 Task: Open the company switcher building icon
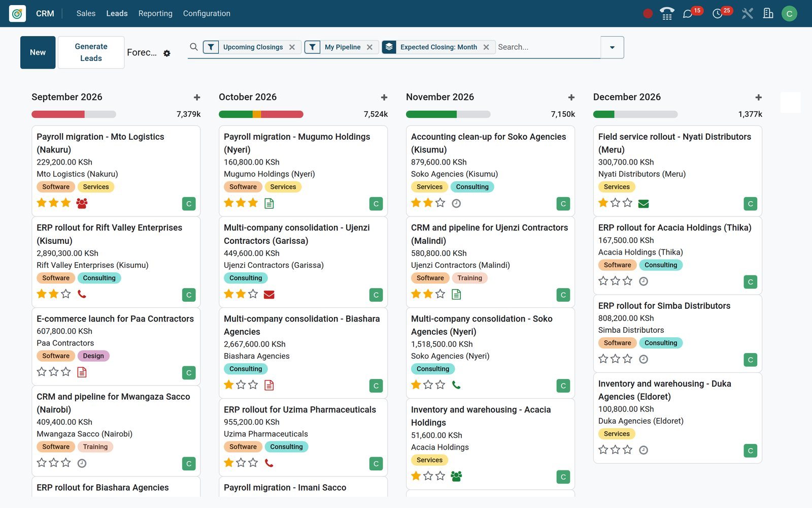(x=768, y=14)
